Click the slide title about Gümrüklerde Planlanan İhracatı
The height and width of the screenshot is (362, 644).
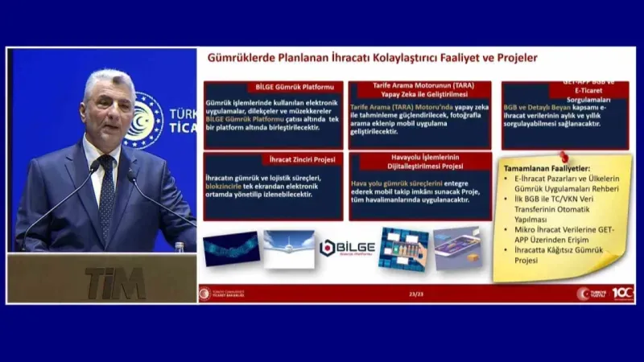(x=372, y=58)
